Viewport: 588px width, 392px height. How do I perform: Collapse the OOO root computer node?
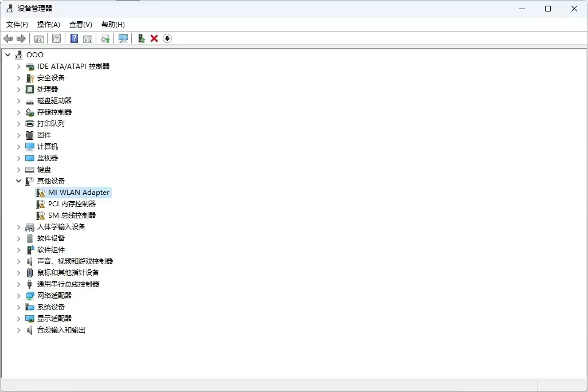[7, 55]
